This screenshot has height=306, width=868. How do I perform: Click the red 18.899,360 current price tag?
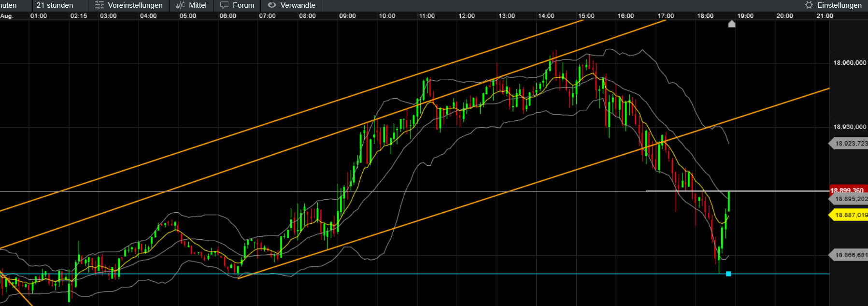click(849, 190)
